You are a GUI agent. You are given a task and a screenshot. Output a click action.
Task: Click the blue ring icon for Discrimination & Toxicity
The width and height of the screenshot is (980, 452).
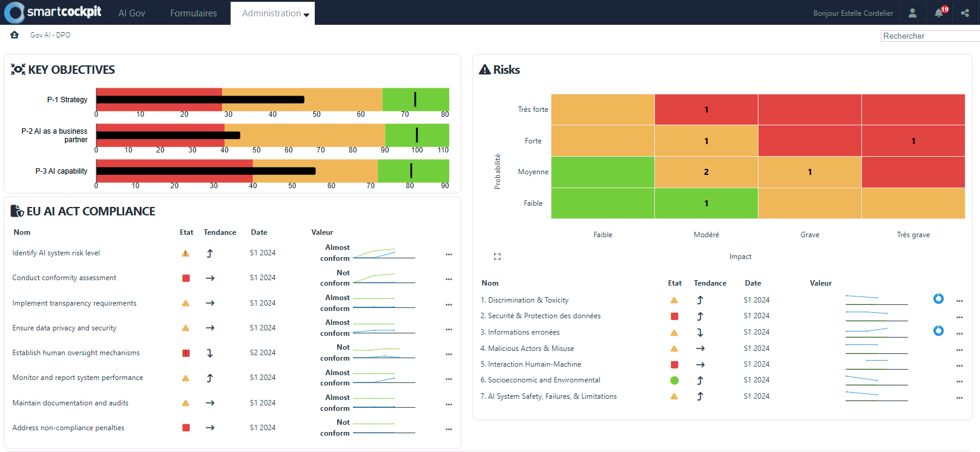(938, 298)
